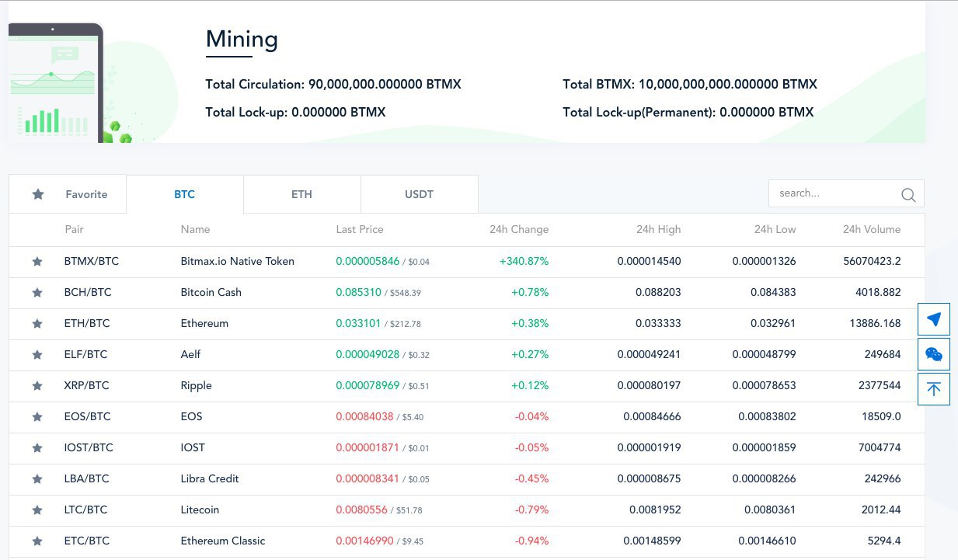Click the Ethereum name cell

coord(204,324)
